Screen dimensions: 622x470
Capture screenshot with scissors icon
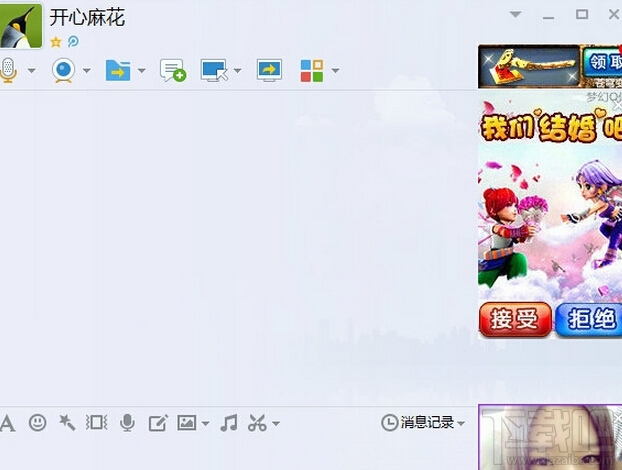coord(257,423)
